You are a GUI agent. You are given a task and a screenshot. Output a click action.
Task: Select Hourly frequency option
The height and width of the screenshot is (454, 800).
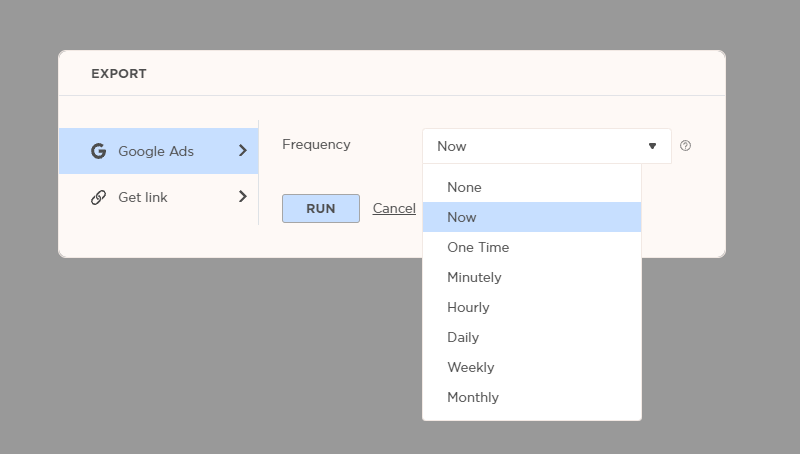tap(532, 308)
